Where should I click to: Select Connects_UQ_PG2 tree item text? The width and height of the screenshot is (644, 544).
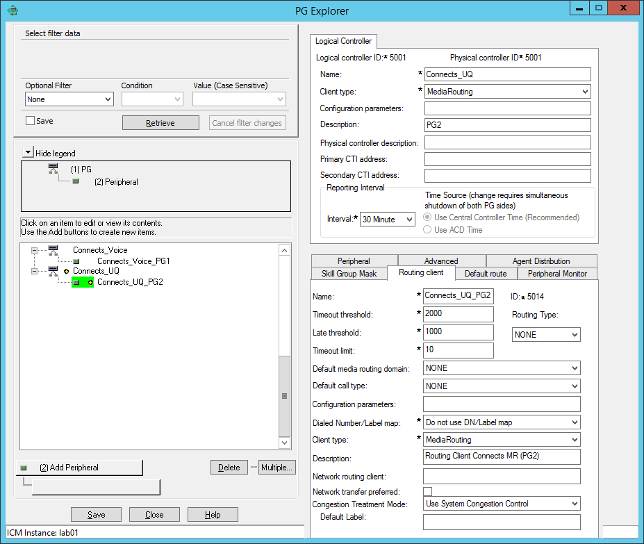pyautogui.click(x=130, y=282)
